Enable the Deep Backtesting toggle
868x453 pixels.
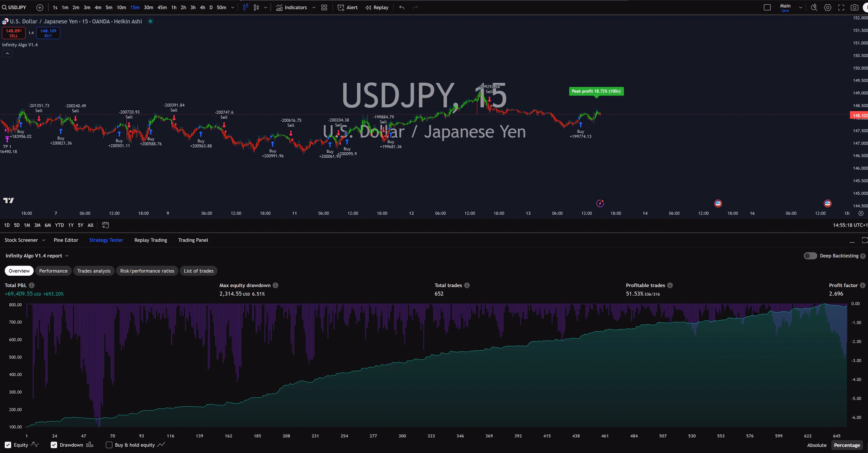[810, 256]
